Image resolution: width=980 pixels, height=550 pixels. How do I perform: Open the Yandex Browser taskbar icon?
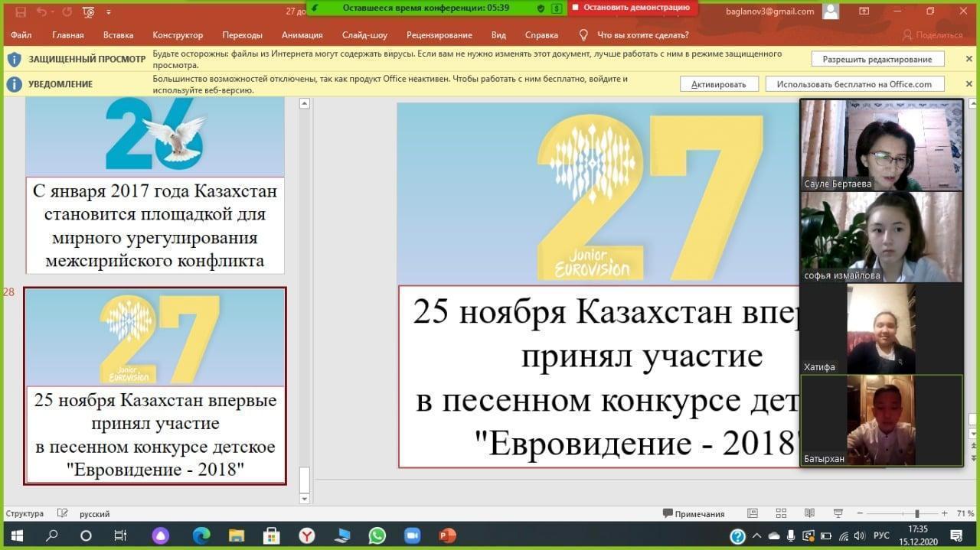click(x=306, y=535)
